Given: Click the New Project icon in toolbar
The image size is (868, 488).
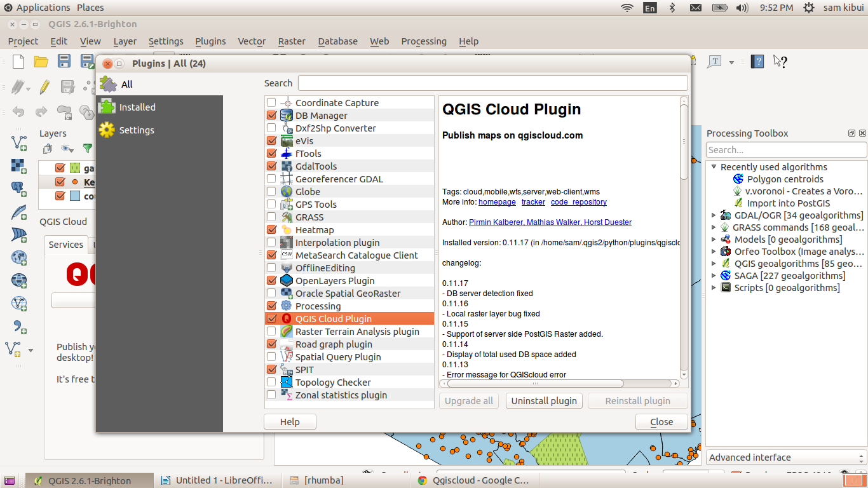Looking at the screenshot, I should (x=18, y=62).
